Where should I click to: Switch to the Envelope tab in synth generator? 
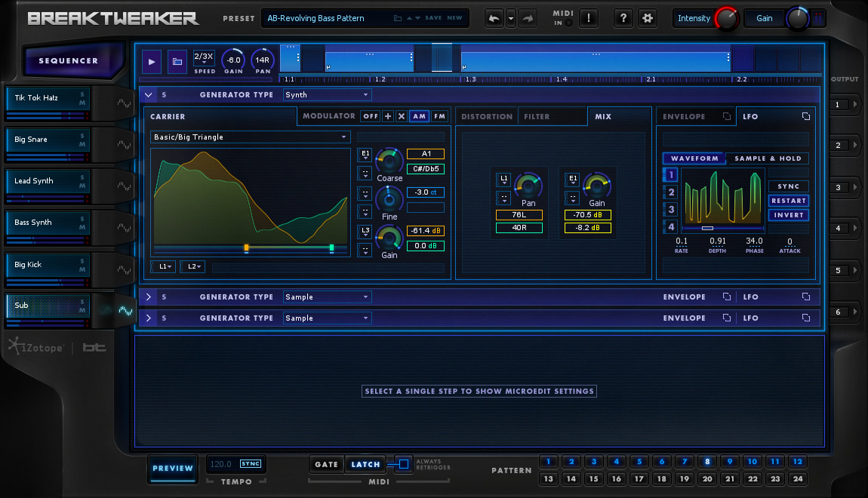click(685, 117)
